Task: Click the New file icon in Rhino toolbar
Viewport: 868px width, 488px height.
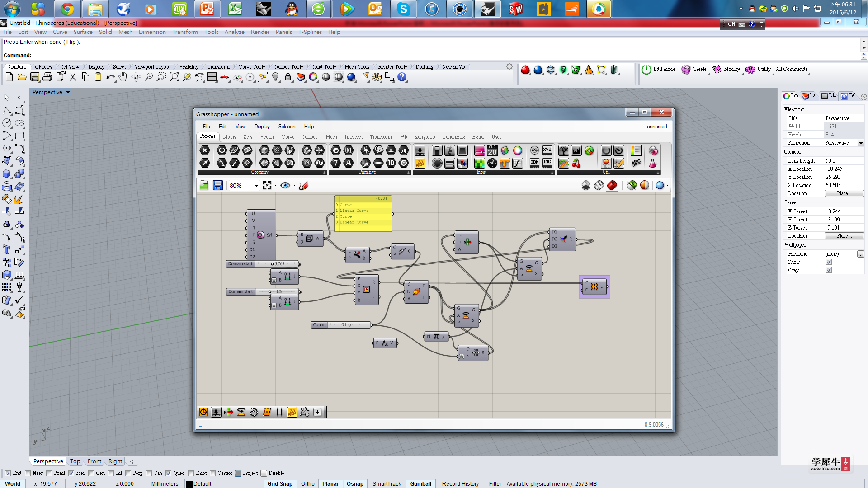Action: [9, 77]
